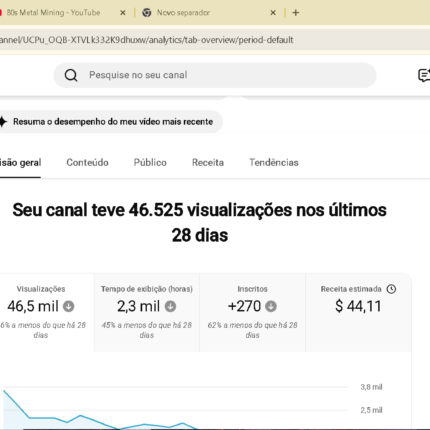Click the 3,8 mil chart axis label
Viewport: 430px width, 430px height.
click(x=371, y=387)
